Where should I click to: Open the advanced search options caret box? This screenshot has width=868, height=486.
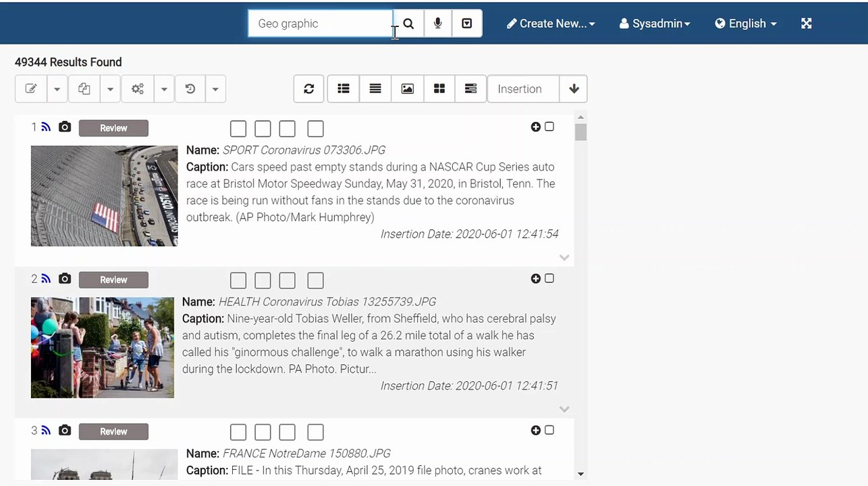point(466,24)
